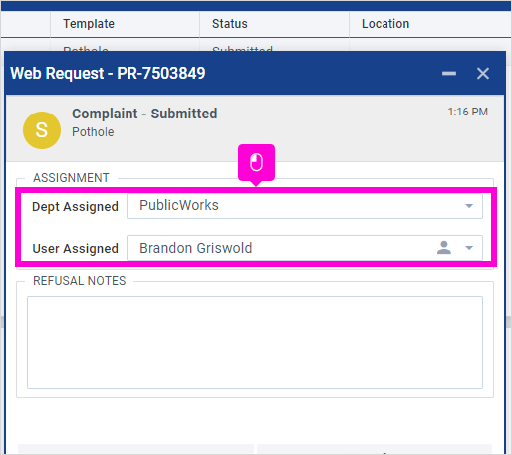Expand the Dept Assigned dropdown arrow

click(x=469, y=206)
